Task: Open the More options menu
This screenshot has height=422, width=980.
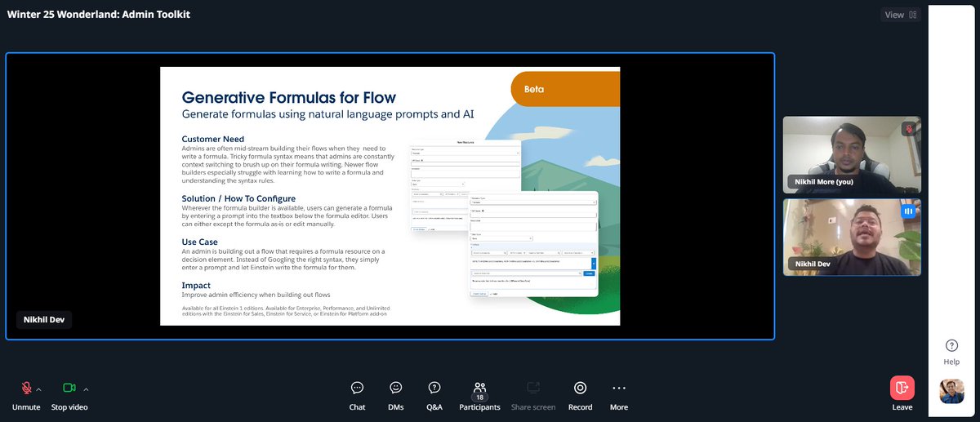Action: [x=619, y=395]
